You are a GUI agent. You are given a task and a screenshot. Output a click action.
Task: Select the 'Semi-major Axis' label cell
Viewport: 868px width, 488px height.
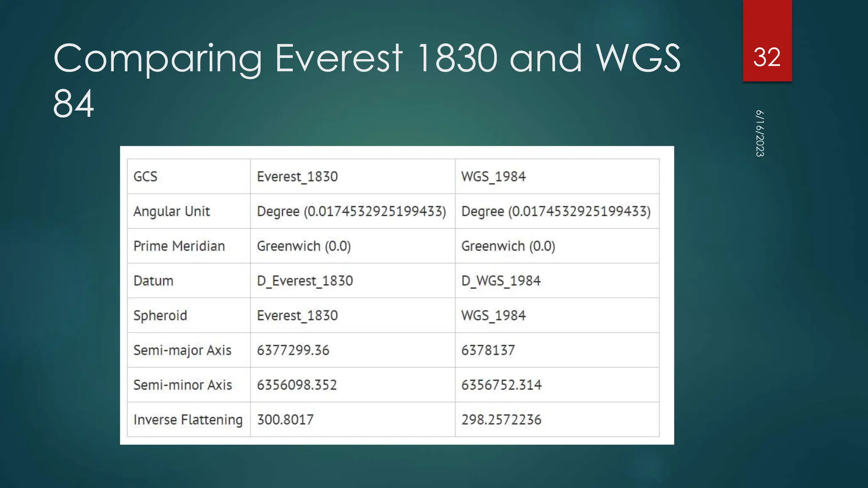189,350
